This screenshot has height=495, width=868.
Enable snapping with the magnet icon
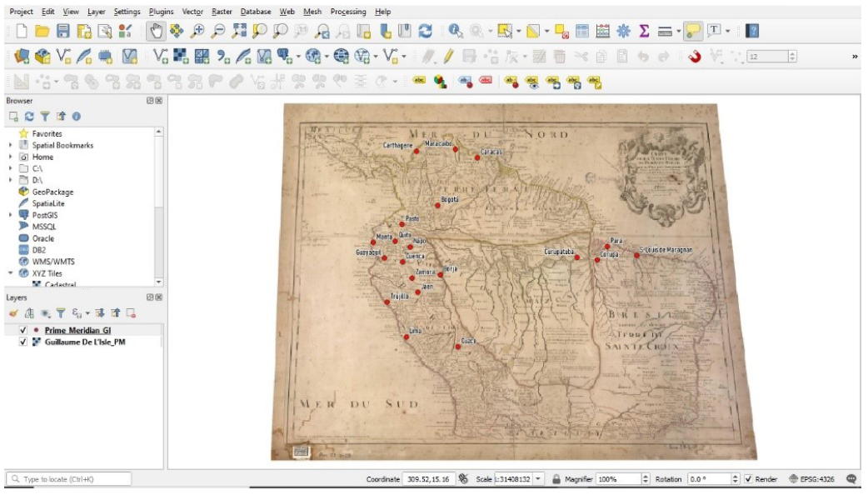pos(695,57)
